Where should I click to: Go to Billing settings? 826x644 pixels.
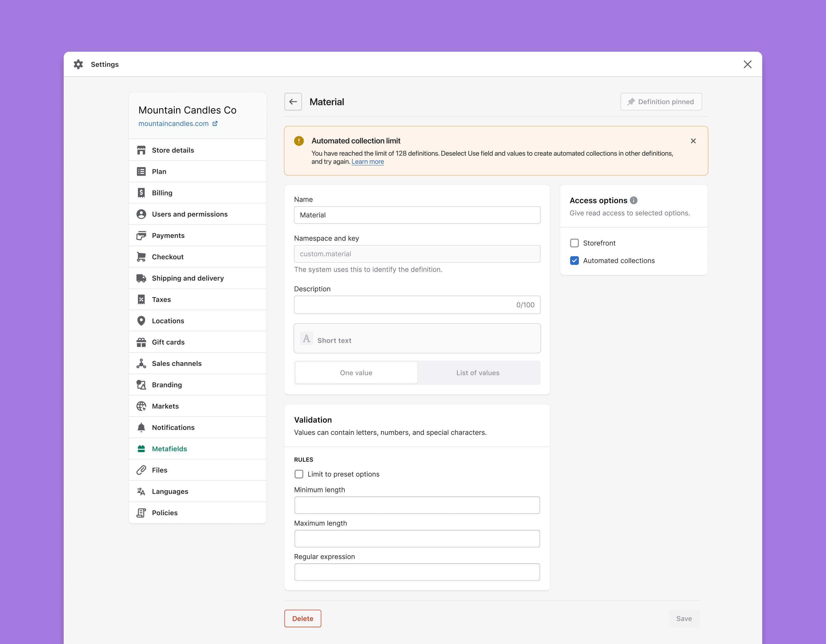[x=198, y=193]
